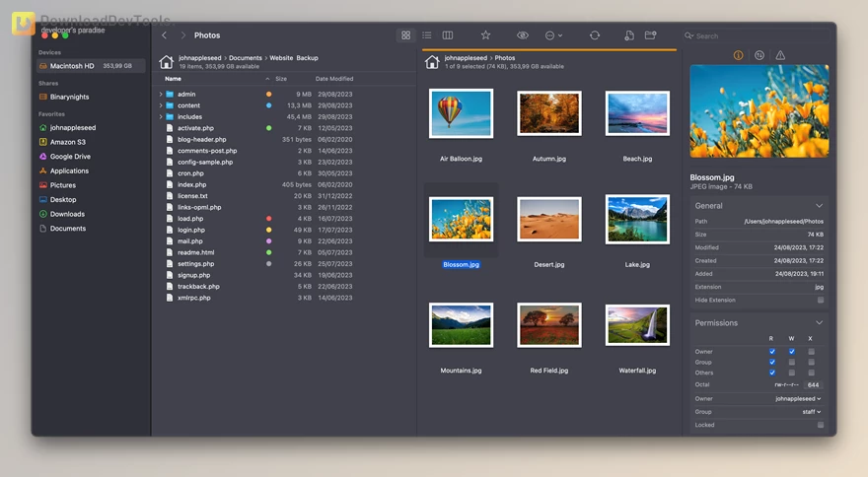Click the Documents breadcrumb in path bar
This screenshot has height=477, width=868.
[246, 58]
